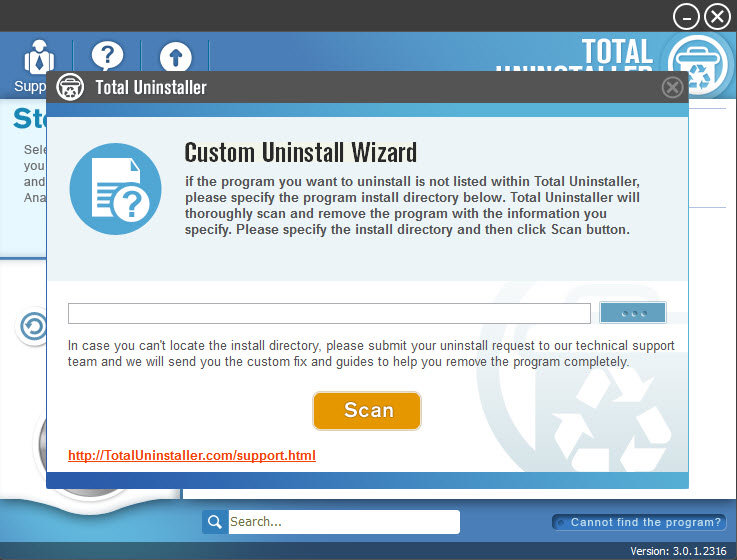Click the Version 3.0.1.2316 status text
Image resolution: width=737 pixels, height=560 pixels.
coord(678,551)
